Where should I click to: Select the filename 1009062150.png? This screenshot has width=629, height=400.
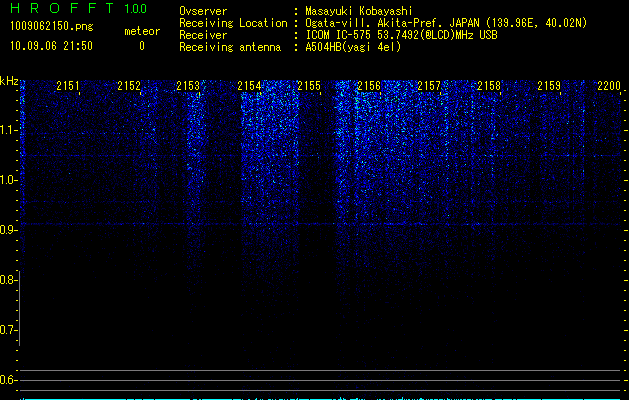(x=52, y=26)
